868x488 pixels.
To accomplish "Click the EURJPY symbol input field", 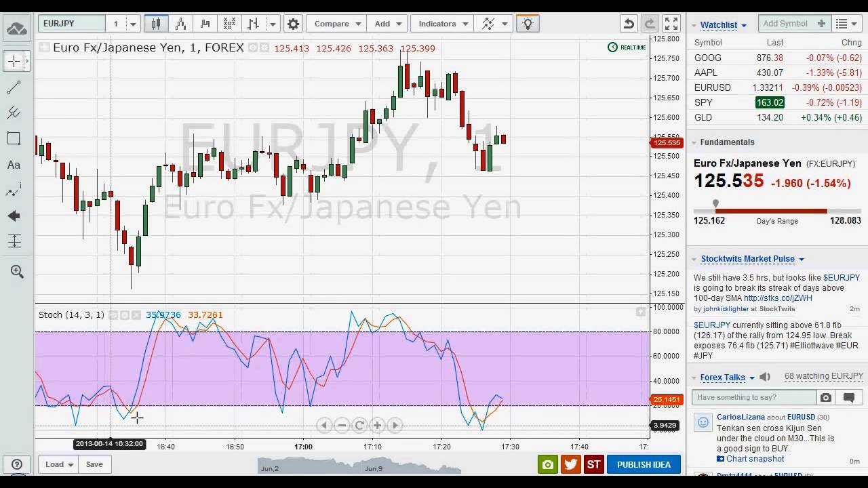I will 73,24.
